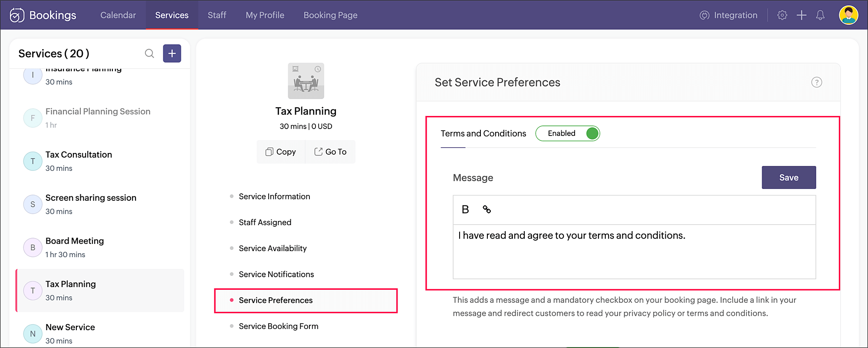Image resolution: width=868 pixels, height=348 pixels.
Task: Apply bold formatting in message editor
Action: [465, 209]
